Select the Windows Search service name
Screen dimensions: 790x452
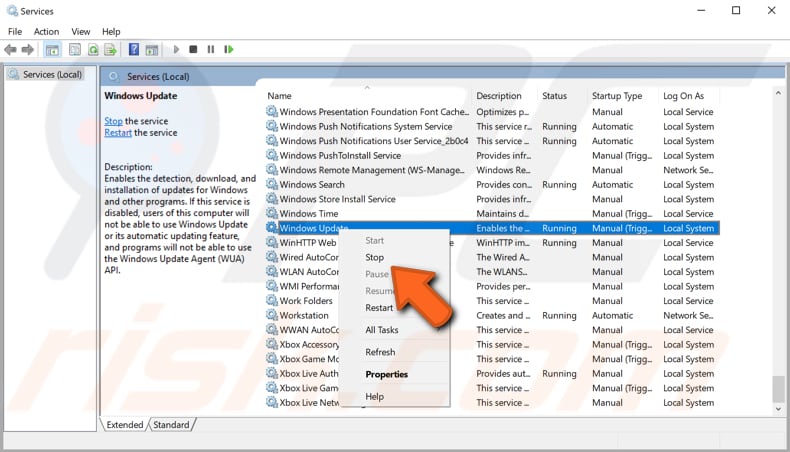312,184
